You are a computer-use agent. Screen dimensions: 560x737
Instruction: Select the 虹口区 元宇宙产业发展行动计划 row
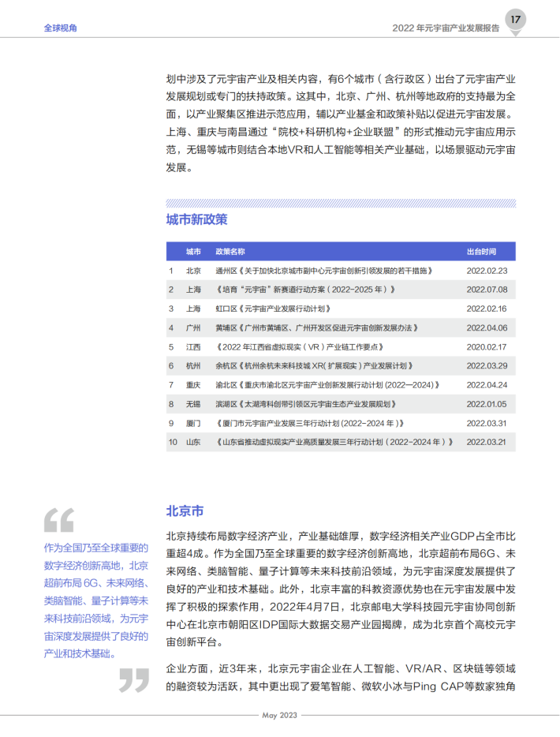click(341, 309)
